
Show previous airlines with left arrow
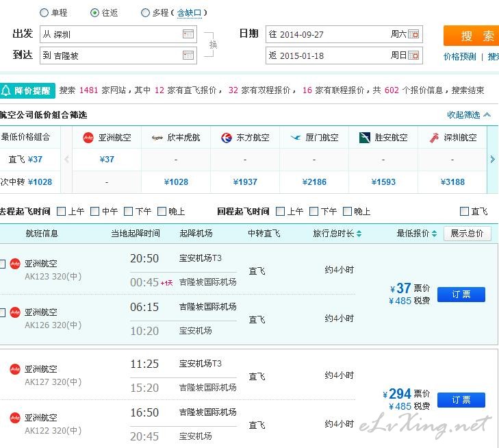66,159
